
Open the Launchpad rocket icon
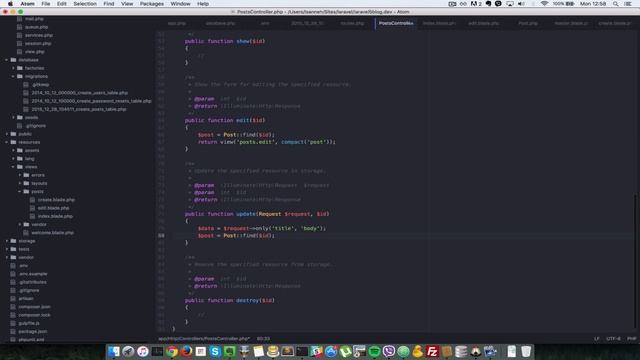coord(128,351)
